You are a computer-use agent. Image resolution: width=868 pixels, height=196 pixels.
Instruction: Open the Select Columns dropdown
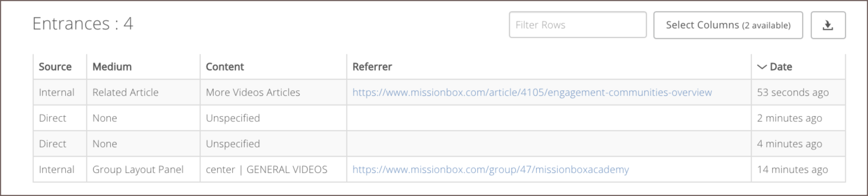[x=728, y=25]
